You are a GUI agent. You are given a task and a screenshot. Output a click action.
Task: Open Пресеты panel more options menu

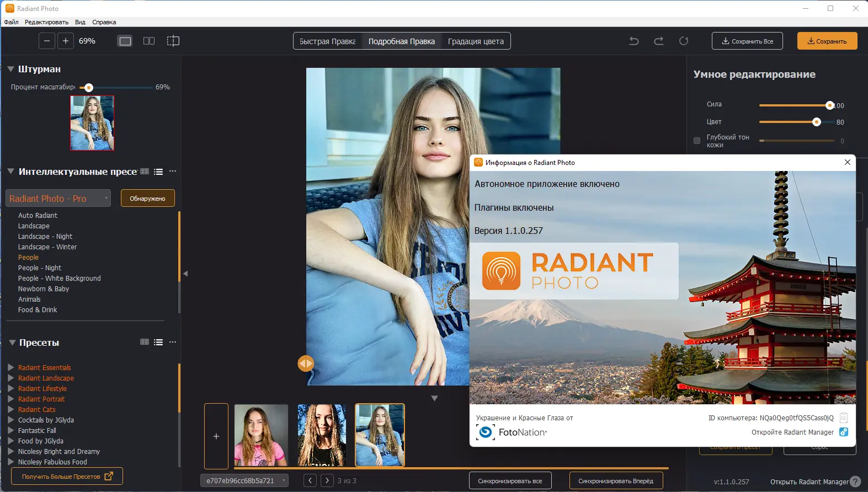coord(173,342)
